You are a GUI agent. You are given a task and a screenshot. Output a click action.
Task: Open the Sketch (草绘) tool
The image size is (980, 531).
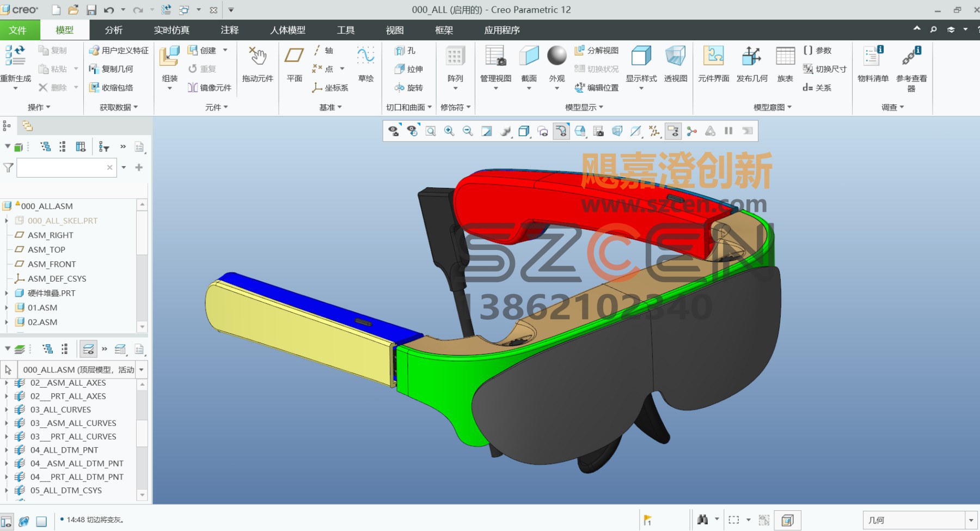366,64
